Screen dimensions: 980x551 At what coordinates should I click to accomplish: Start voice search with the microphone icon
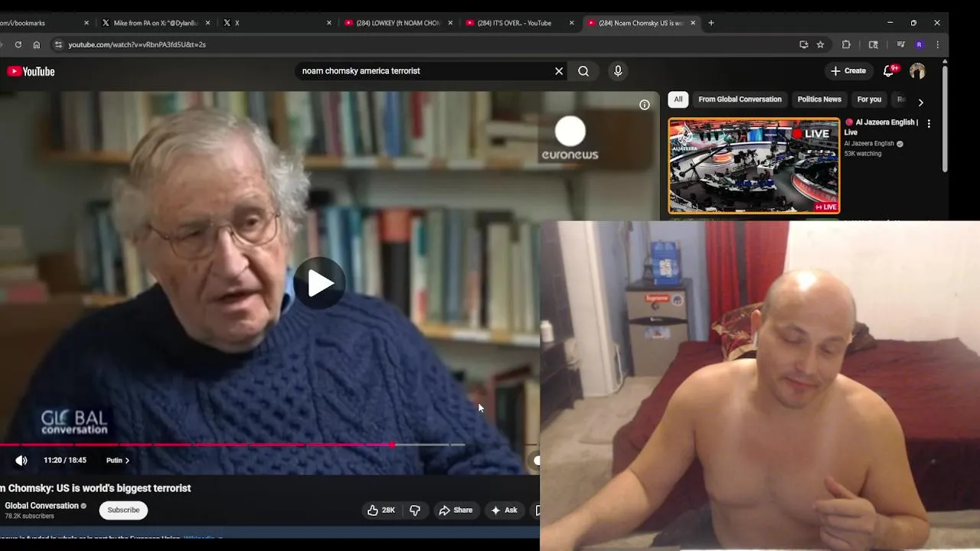(618, 71)
